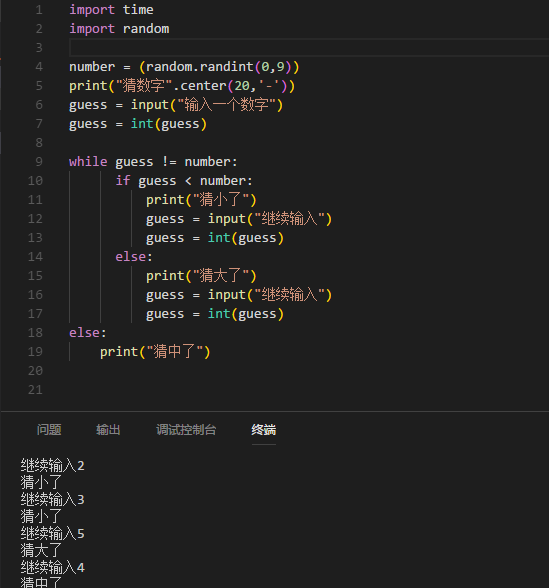Click line number 9 in the gutter
The image size is (549, 588).
point(39,162)
